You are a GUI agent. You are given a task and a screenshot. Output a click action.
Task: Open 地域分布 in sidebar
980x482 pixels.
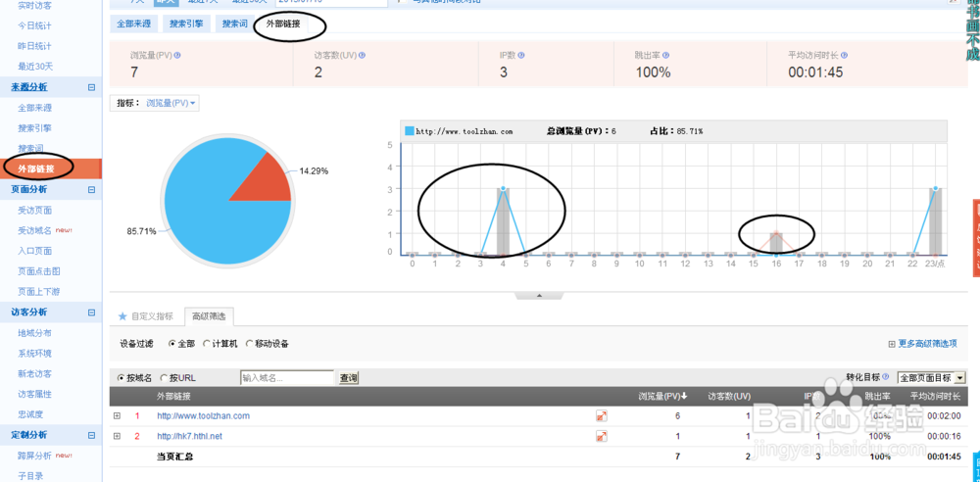point(35,333)
